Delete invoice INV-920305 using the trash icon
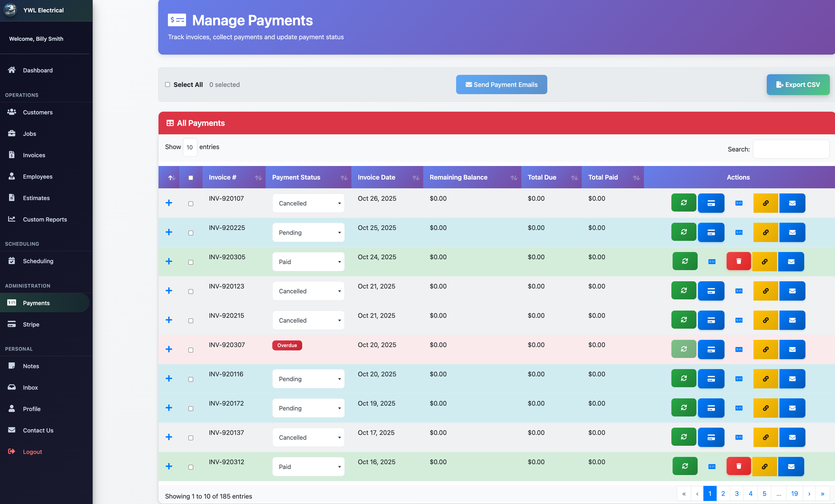The height and width of the screenshot is (504, 835). pyautogui.click(x=739, y=261)
